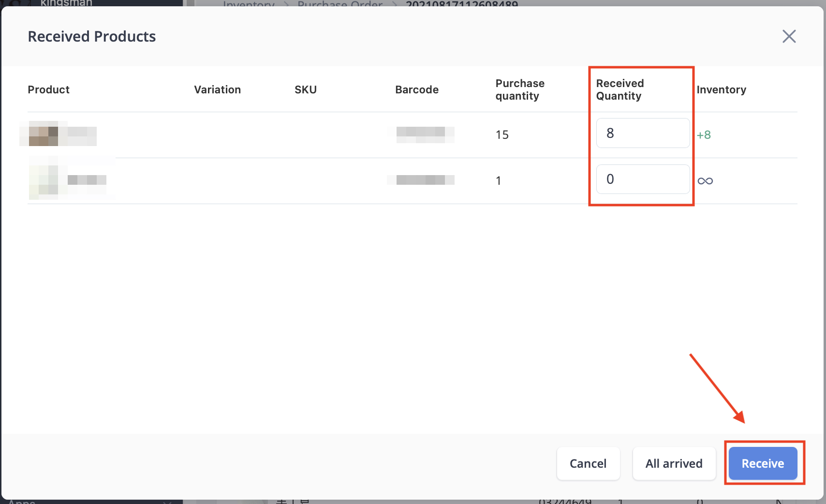Click the blue Receive button

click(x=763, y=463)
